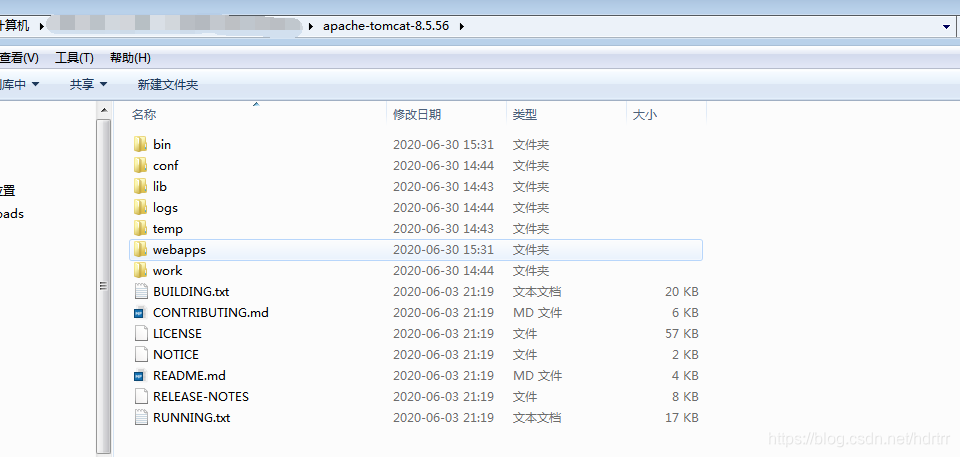
Task: Click the bin folder icon
Action: click(x=141, y=145)
